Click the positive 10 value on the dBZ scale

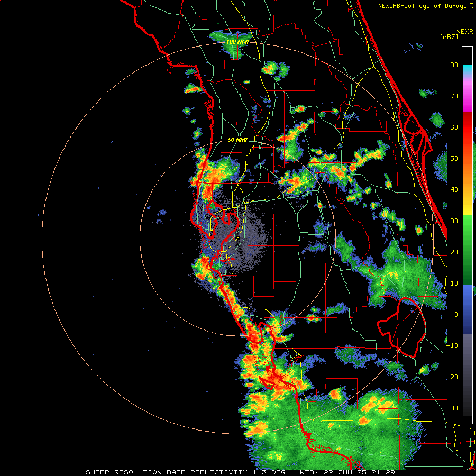click(454, 283)
